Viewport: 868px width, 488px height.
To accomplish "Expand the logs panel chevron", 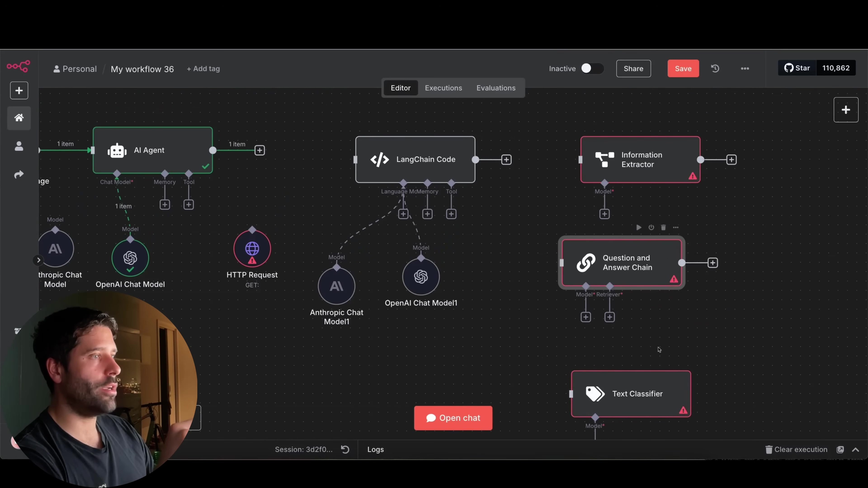I will click(x=856, y=450).
